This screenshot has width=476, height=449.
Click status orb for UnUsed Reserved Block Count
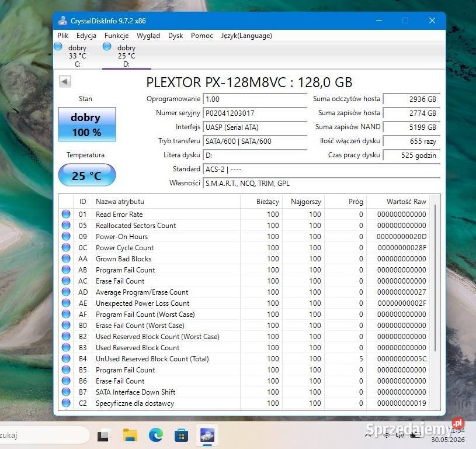[66, 358]
